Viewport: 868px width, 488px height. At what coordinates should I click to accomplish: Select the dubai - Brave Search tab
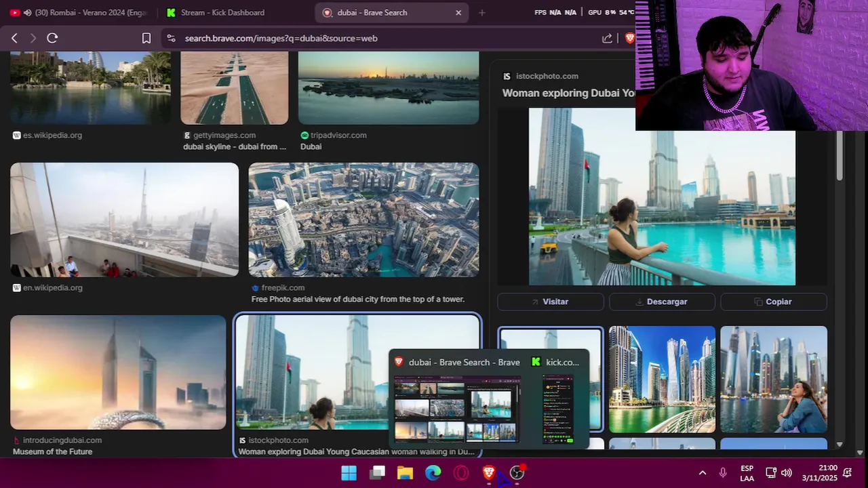pyautogui.click(x=391, y=12)
